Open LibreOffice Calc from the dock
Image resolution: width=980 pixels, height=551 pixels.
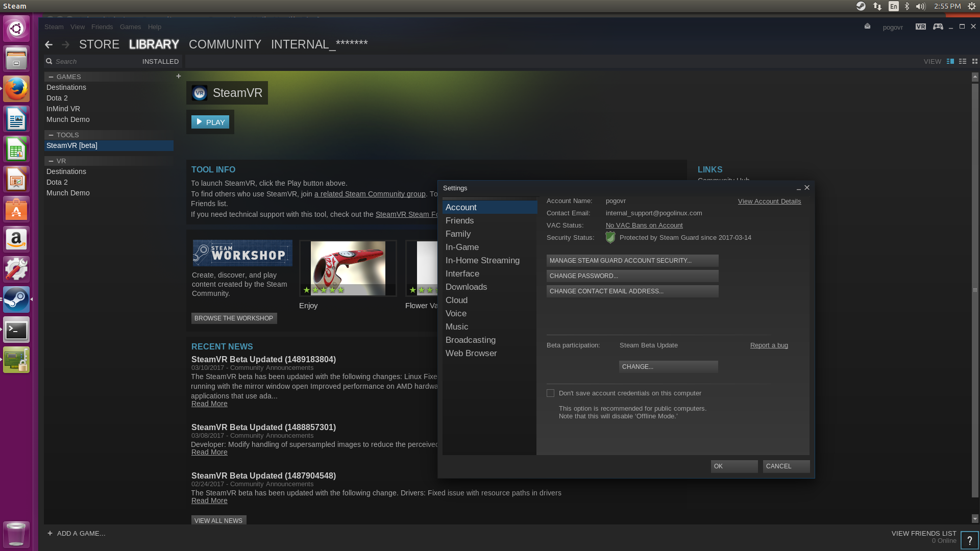point(16,149)
